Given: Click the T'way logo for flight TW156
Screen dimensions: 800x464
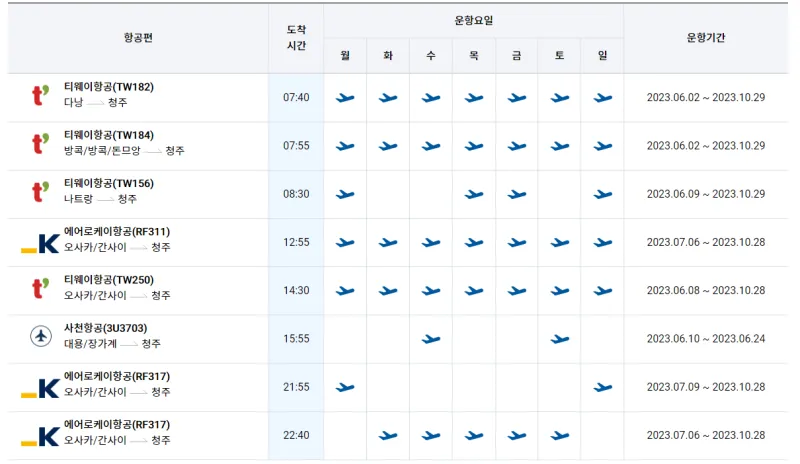Looking at the screenshot, I should click(40, 193).
